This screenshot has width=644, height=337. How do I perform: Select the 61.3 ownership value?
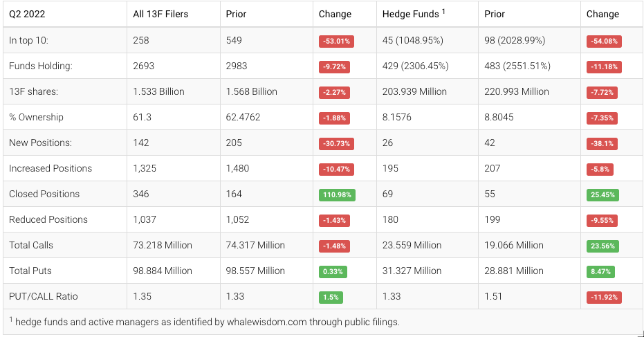click(142, 117)
